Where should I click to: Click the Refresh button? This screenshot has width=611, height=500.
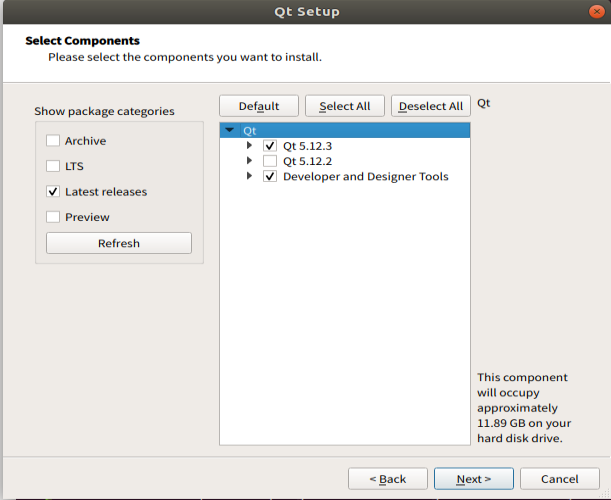119,243
